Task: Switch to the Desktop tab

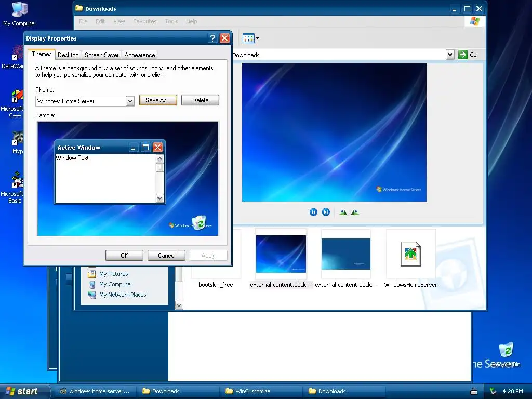Action: 68,55
